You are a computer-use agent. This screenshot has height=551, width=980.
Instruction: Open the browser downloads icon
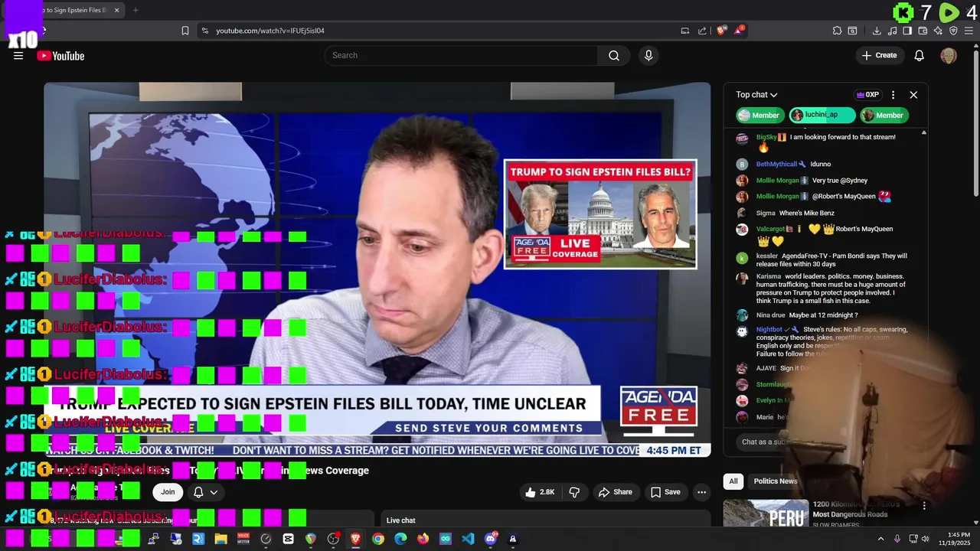pos(877,31)
